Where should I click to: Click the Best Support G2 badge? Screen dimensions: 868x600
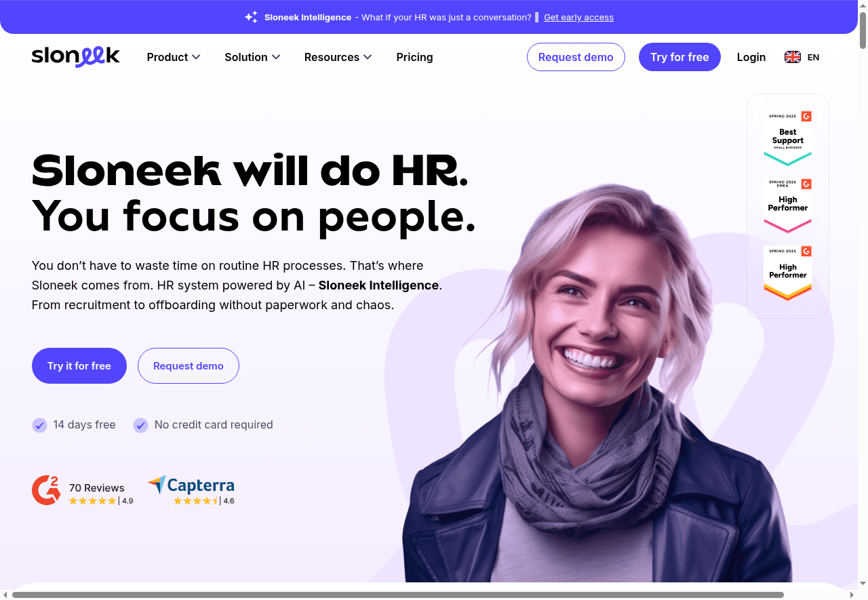coord(788,138)
